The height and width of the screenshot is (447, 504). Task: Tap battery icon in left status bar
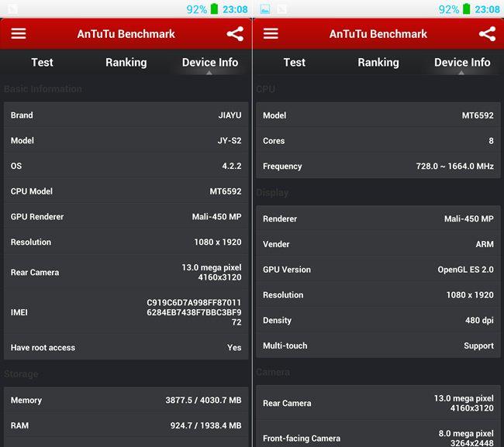214,9
